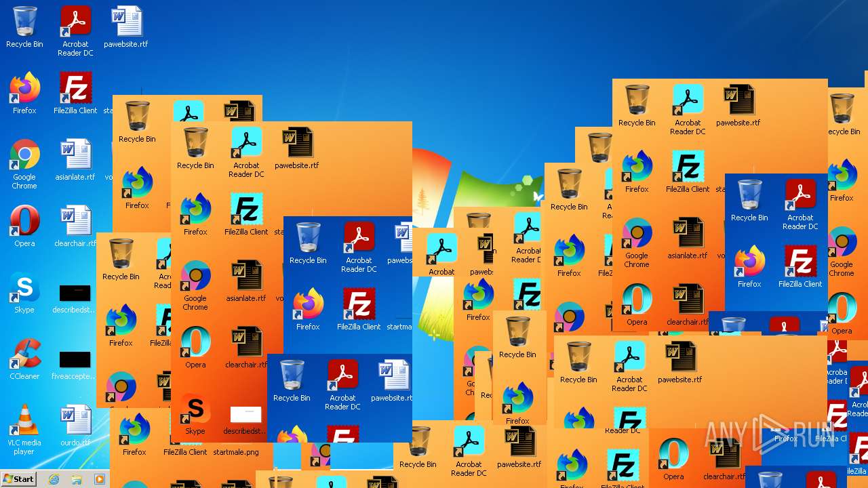The width and height of the screenshot is (868, 488).
Task: Open ourdo.rtf beside VLC media player
Action: (75, 426)
